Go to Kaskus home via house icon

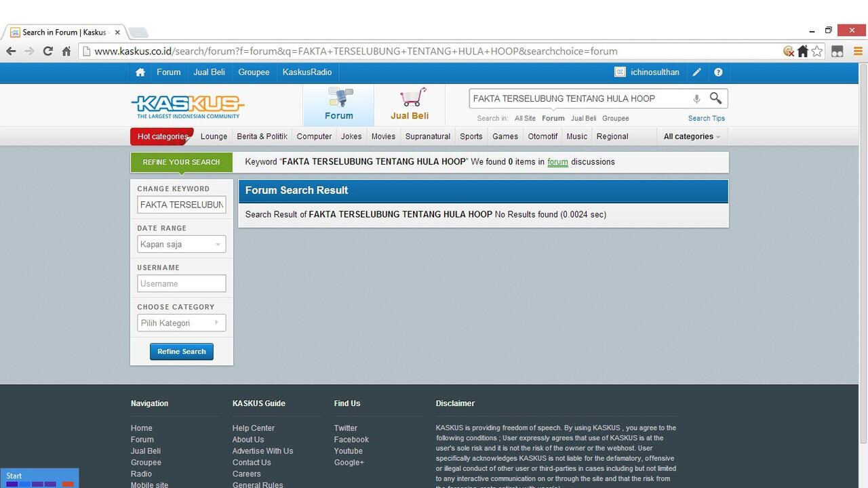click(140, 72)
